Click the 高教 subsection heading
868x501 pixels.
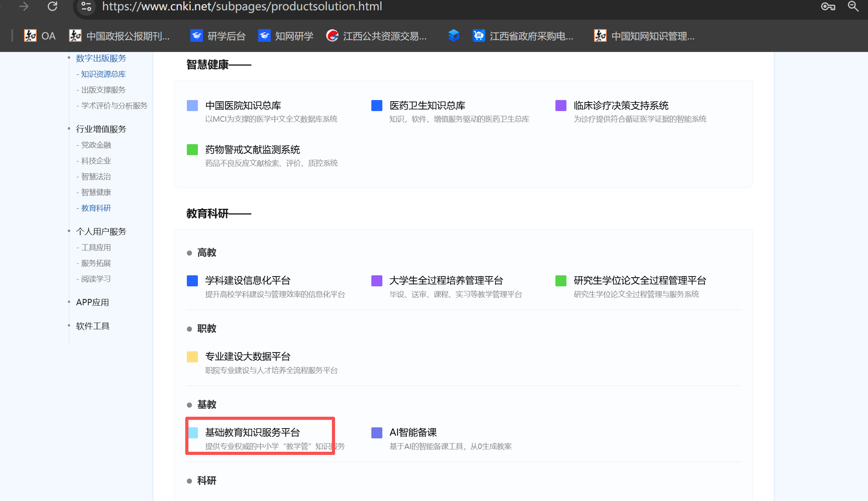pos(207,252)
